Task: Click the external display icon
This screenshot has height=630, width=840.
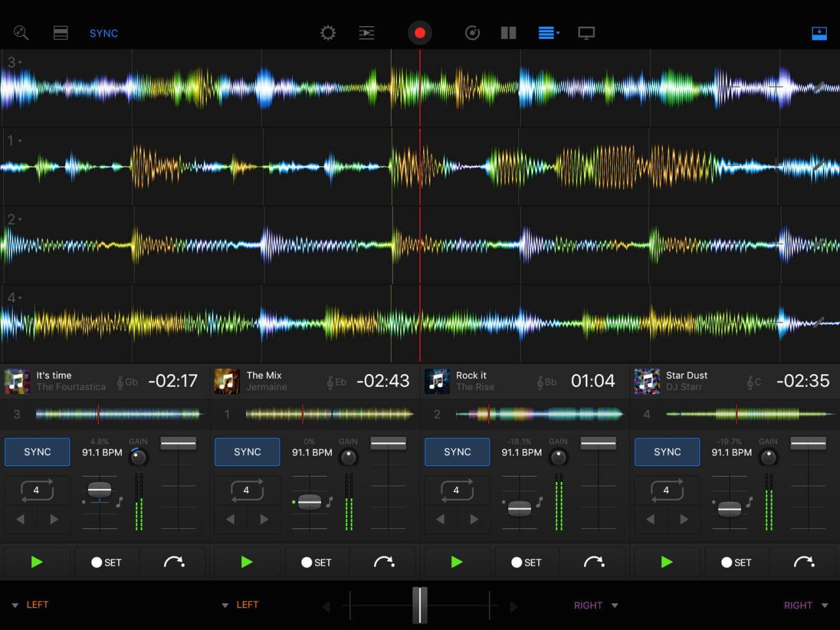Action: [x=586, y=33]
